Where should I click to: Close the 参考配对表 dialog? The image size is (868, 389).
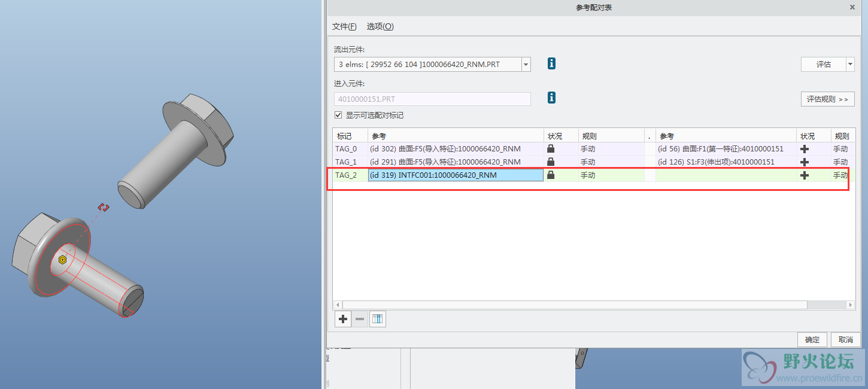852,7
